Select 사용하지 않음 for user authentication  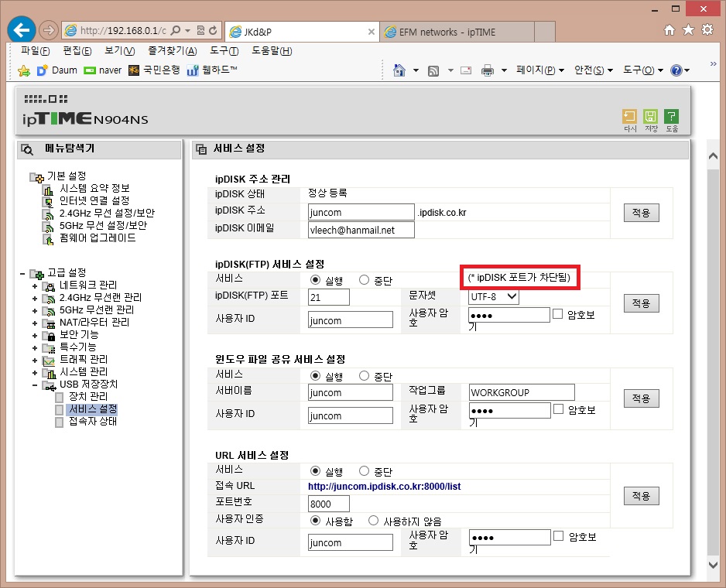pyautogui.click(x=373, y=521)
